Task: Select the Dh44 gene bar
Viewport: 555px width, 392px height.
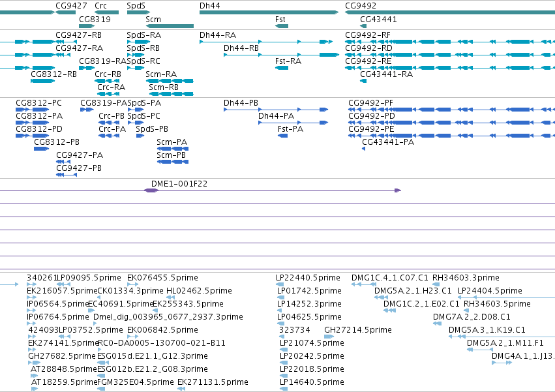Action: pyautogui.click(x=269, y=12)
